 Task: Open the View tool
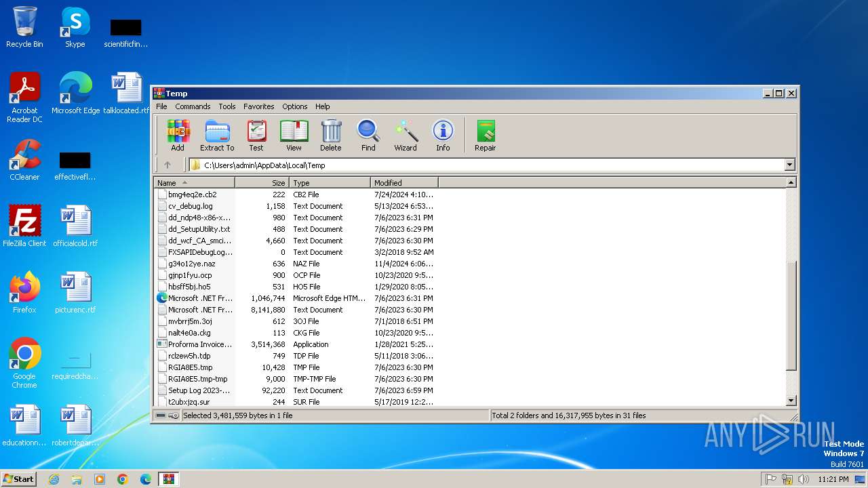tap(294, 136)
